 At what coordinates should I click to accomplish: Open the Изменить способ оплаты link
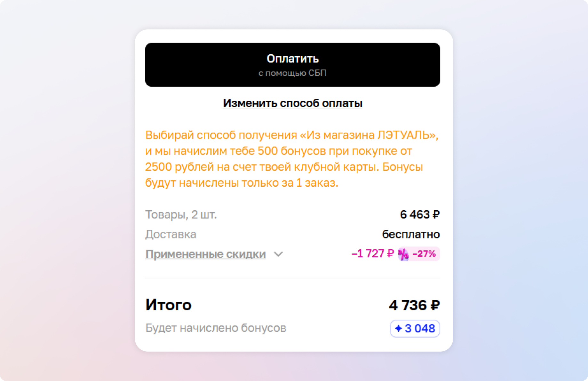point(292,103)
